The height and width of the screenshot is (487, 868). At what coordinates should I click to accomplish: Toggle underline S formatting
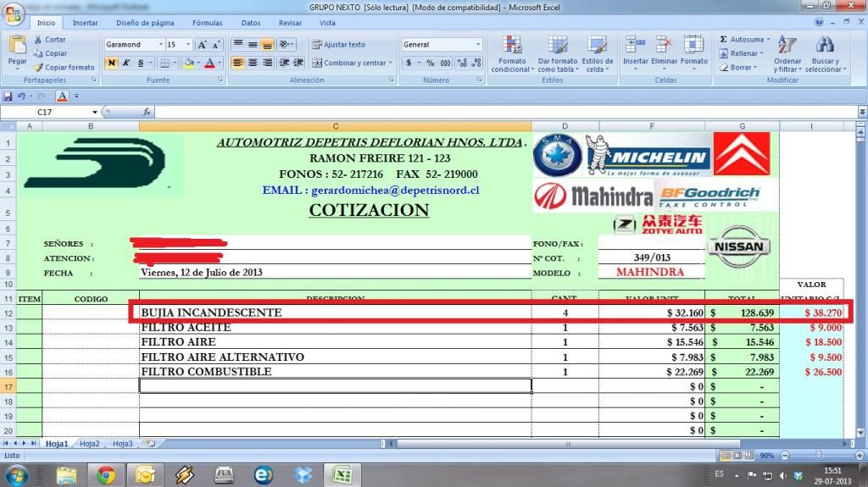tap(141, 63)
